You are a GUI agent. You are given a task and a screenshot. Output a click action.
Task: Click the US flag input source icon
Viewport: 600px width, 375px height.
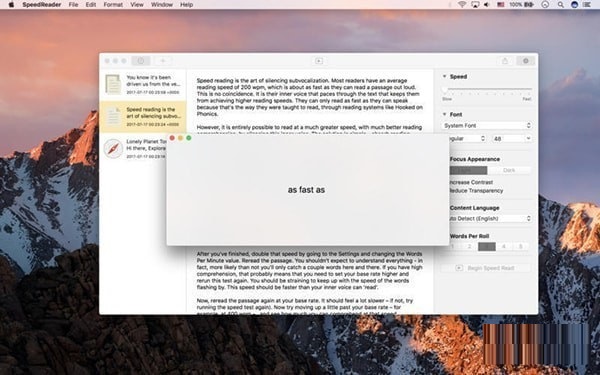coord(501,5)
